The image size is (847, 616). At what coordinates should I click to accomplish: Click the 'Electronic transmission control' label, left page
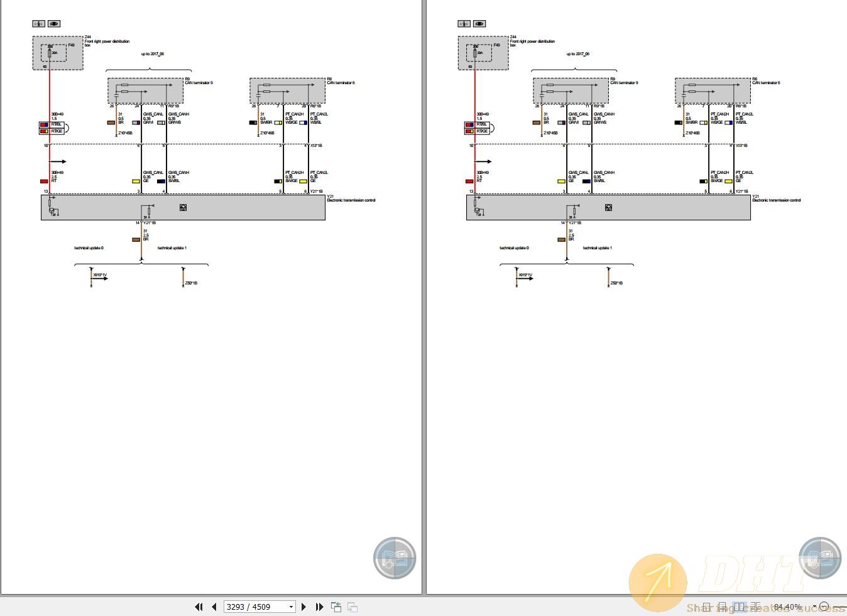(x=351, y=200)
